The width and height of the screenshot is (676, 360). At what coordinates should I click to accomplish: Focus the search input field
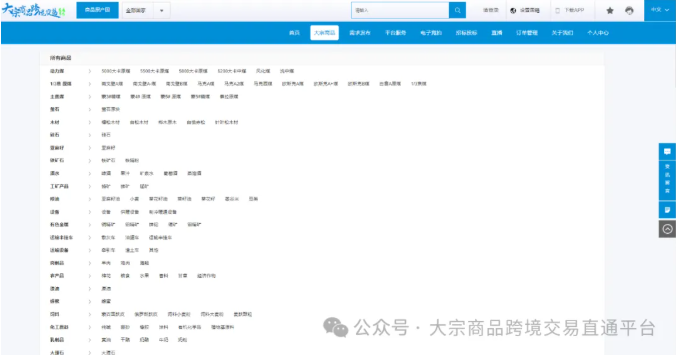pyautogui.click(x=400, y=10)
